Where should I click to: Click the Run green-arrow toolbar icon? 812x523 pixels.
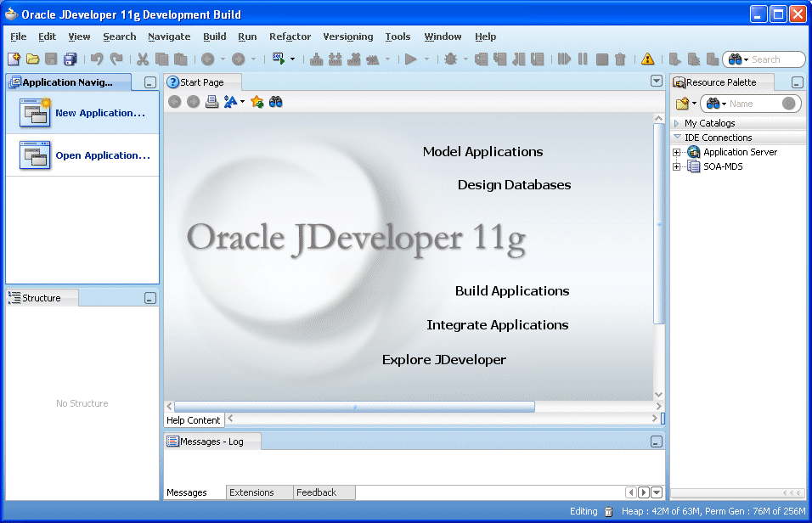(410, 59)
